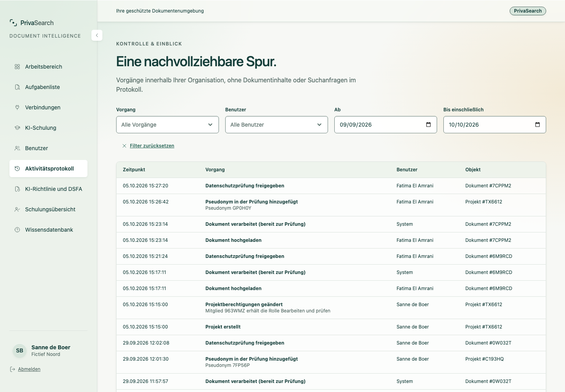Click the Verbindungen plug icon
Image resolution: width=565 pixels, height=392 pixels.
pyautogui.click(x=17, y=107)
